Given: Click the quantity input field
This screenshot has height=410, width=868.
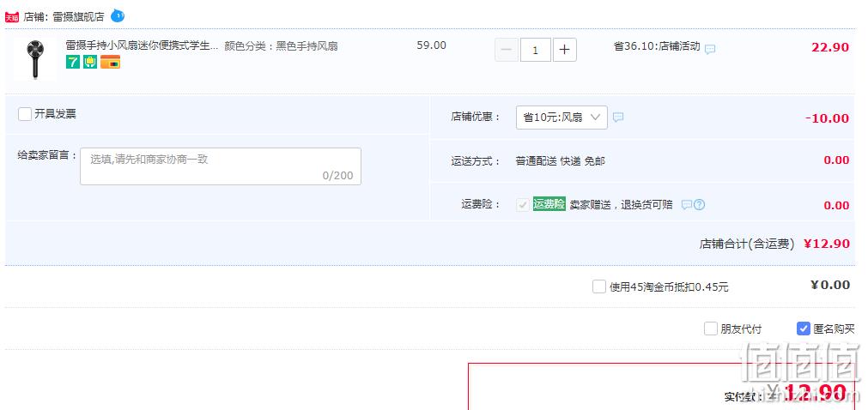Looking at the screenshot, I should (x=535, y=50).
